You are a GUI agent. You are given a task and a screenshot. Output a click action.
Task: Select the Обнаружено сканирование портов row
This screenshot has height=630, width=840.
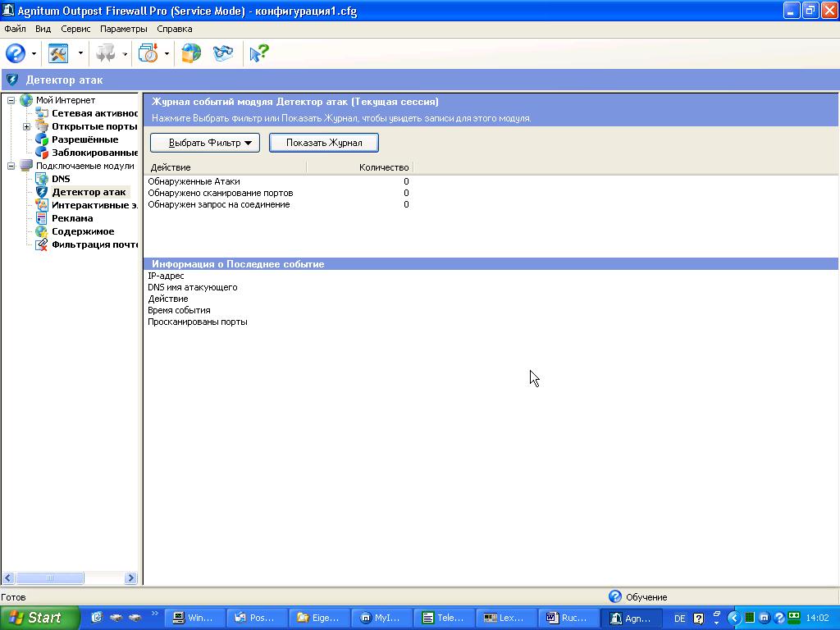point(279,193)
